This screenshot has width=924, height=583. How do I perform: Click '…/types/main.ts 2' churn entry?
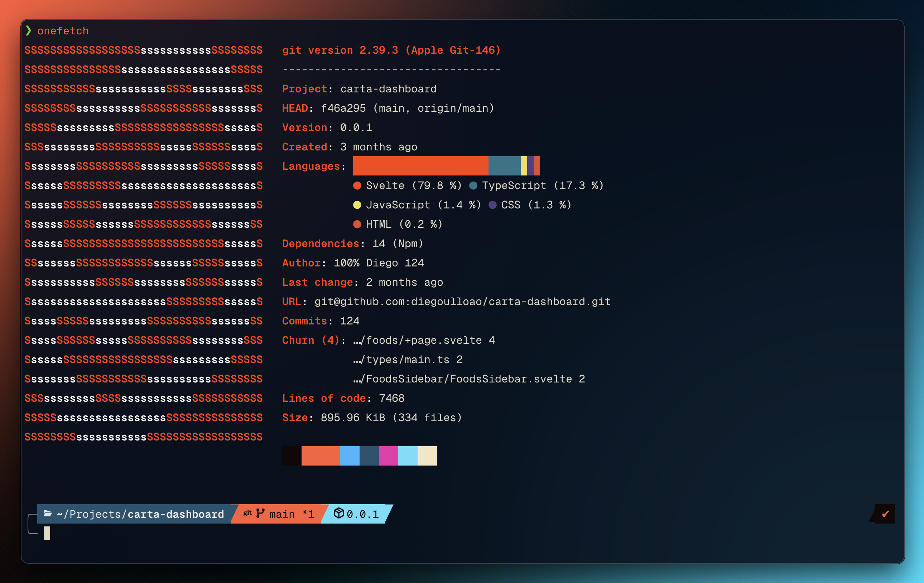click(408, 360)
